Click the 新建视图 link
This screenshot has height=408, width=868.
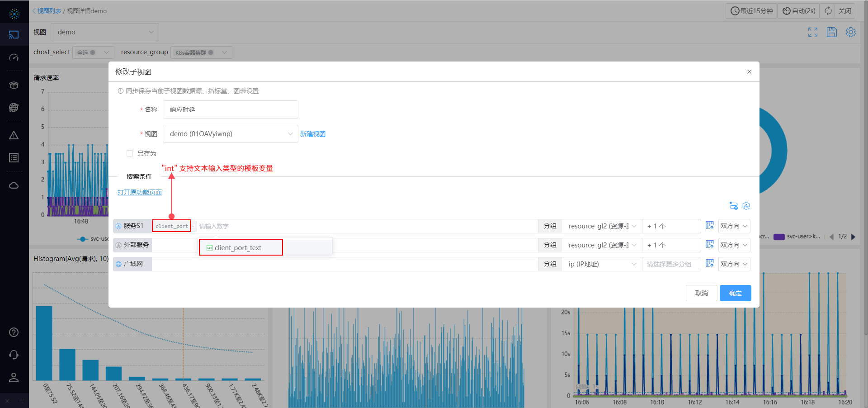coord(312,133)
